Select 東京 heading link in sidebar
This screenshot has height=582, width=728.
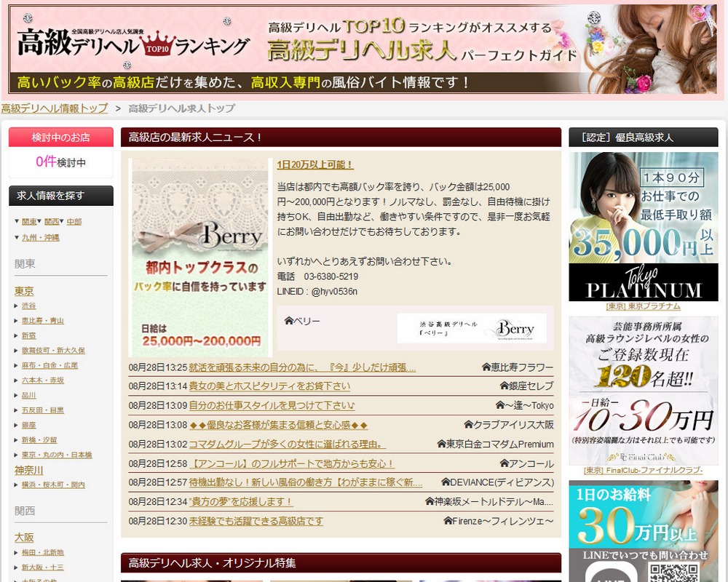click(24, 291)
